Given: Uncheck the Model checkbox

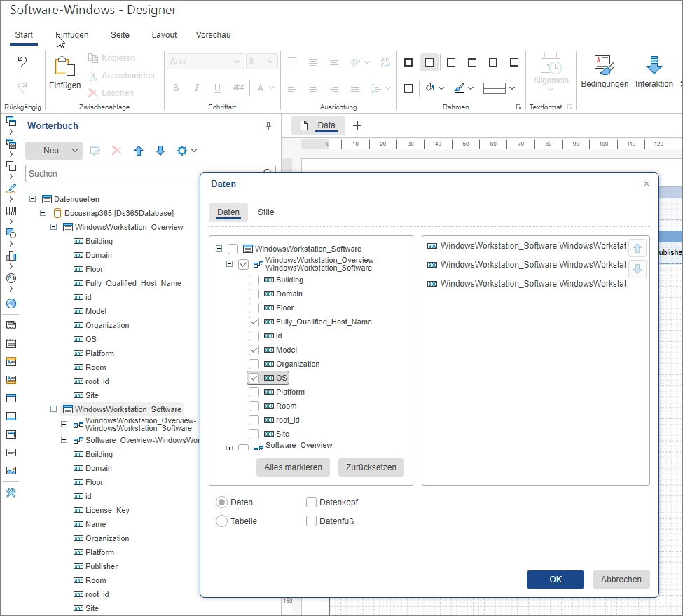Looking at the screenshot, I should coord(254,350).
